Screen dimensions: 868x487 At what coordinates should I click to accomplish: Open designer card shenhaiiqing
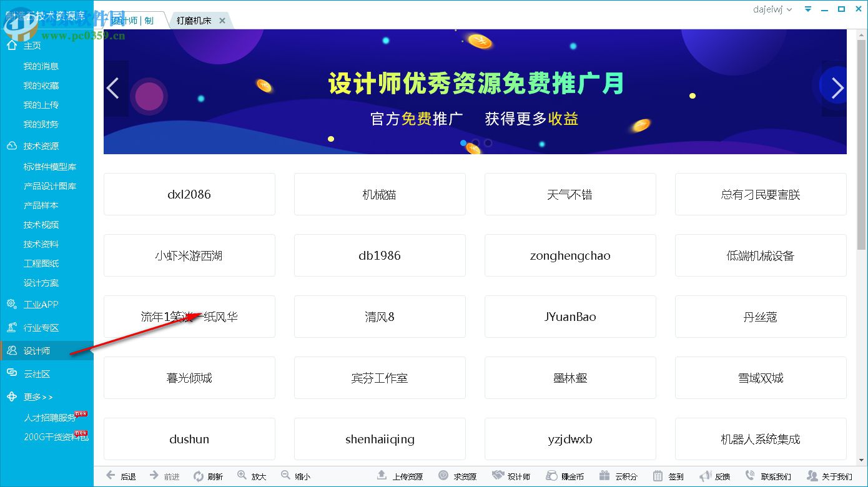(x=380, y=439)
